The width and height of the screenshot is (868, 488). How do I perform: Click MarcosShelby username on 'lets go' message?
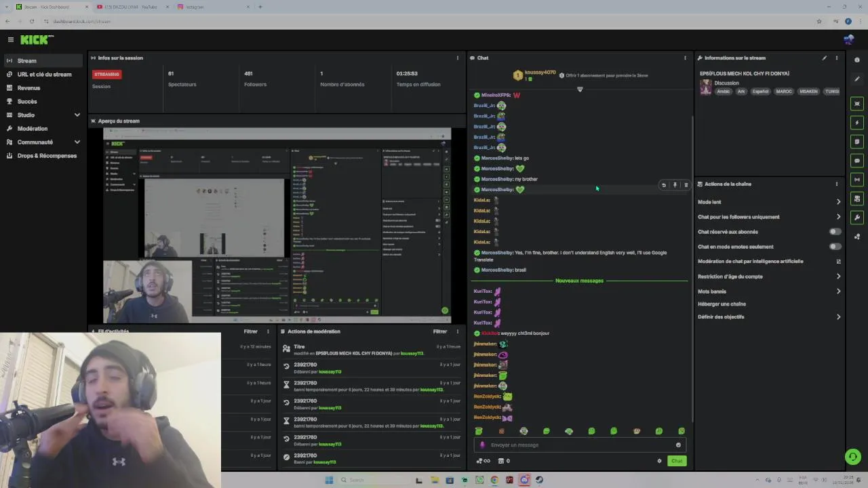click(x=497, y=158)
